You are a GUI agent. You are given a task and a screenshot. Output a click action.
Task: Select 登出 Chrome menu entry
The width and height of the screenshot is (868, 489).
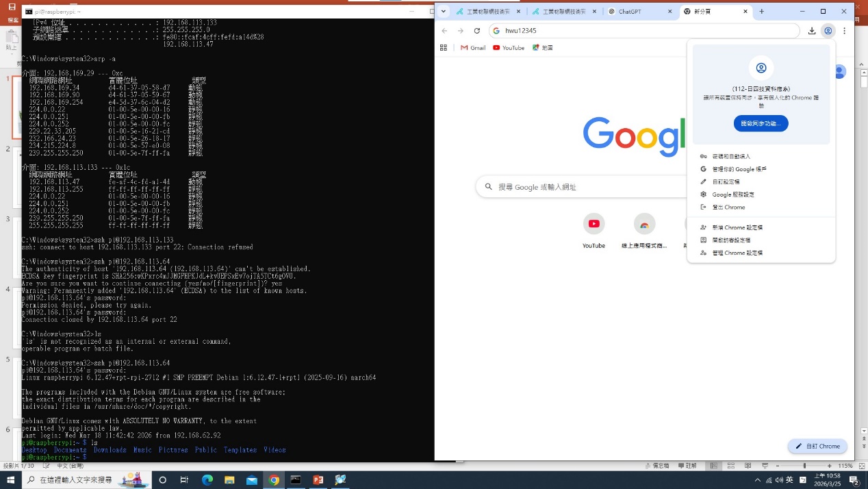pyautogui.click(x=728, y=207)
